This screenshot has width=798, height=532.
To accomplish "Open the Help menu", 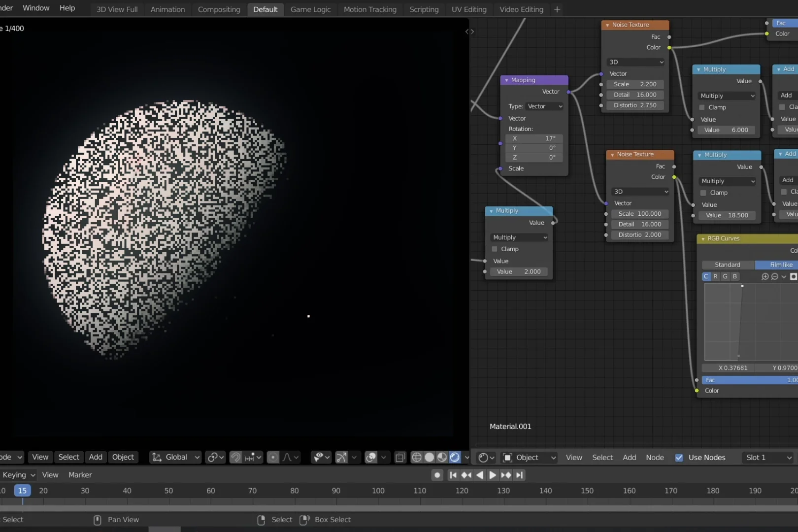I will (67, 8).
